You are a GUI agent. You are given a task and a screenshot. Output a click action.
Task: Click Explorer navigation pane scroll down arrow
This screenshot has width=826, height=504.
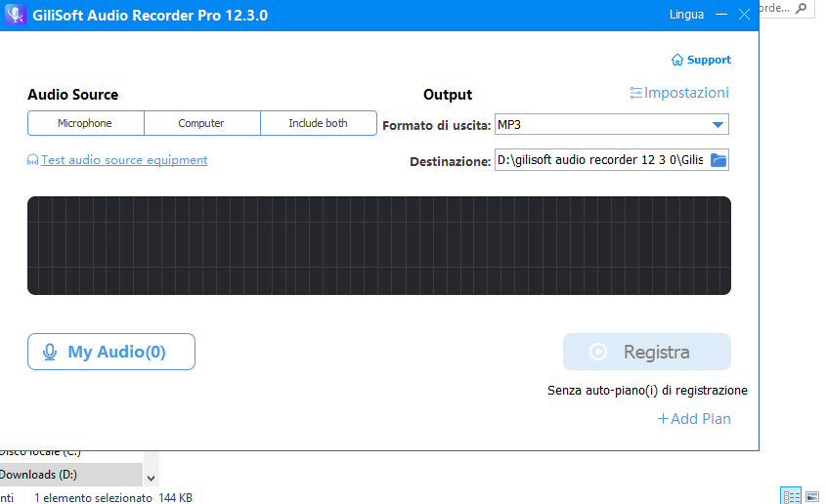pyautogui.click(x=152, y=479)
